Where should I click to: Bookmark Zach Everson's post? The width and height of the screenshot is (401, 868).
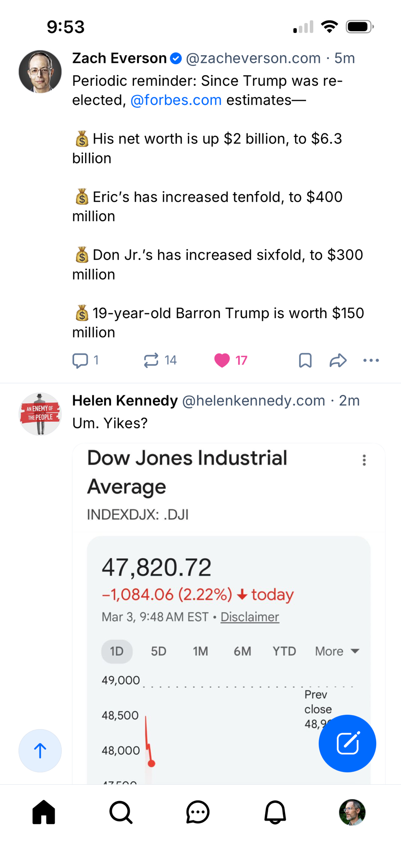click(305, 360)
